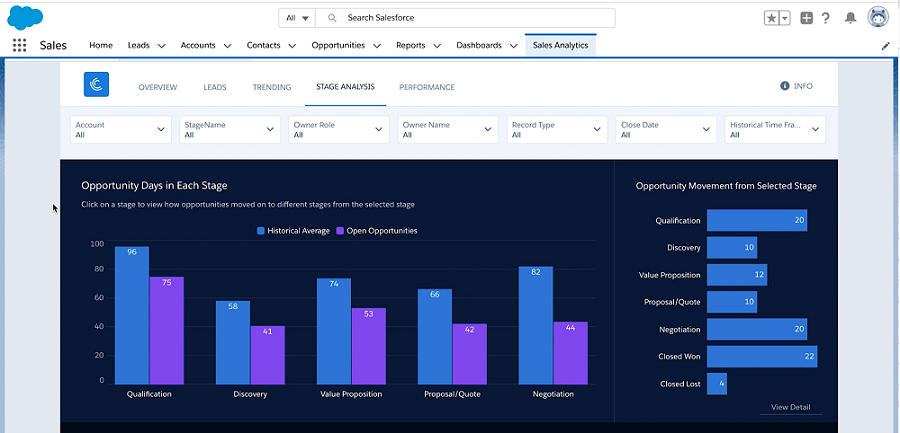Click the Sales Analytics app logo icon

pos(97,86)
